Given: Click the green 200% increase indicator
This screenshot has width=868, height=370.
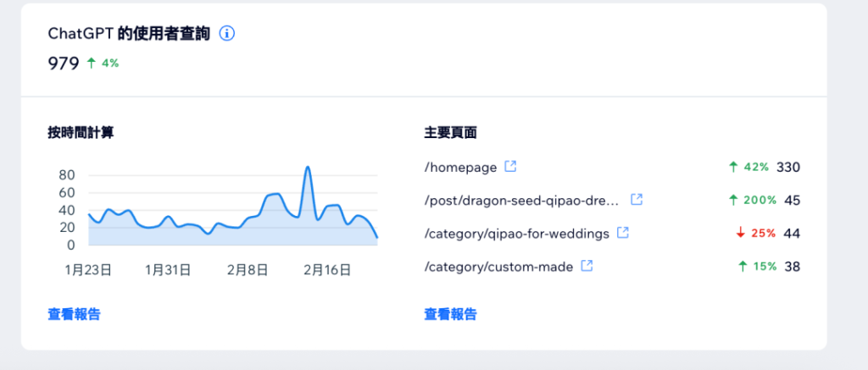Looking at the screenshot, I should pos(752,201).
